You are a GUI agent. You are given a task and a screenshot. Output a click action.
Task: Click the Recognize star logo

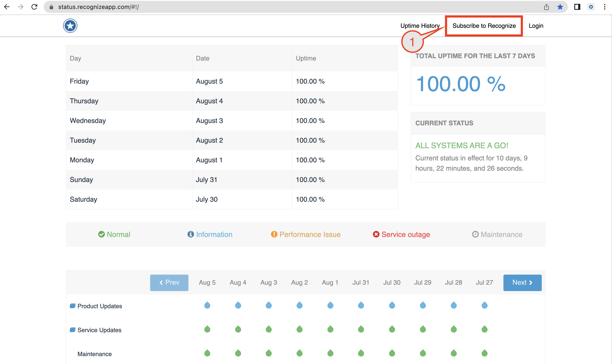pyautogui.click(x=70, y=26)
